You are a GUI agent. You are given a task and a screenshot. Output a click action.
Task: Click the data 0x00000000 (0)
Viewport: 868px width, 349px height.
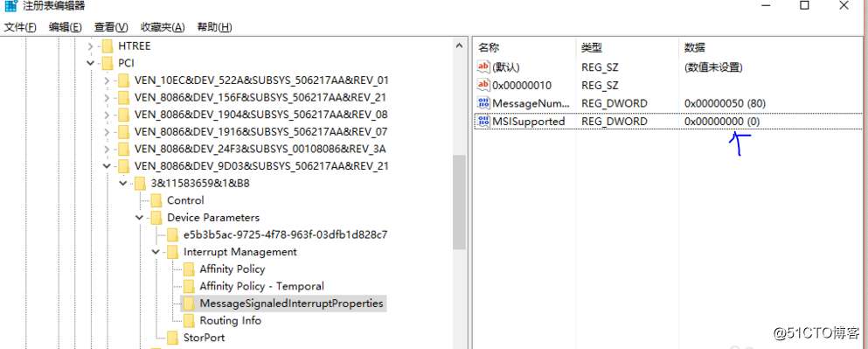point(722,121)
